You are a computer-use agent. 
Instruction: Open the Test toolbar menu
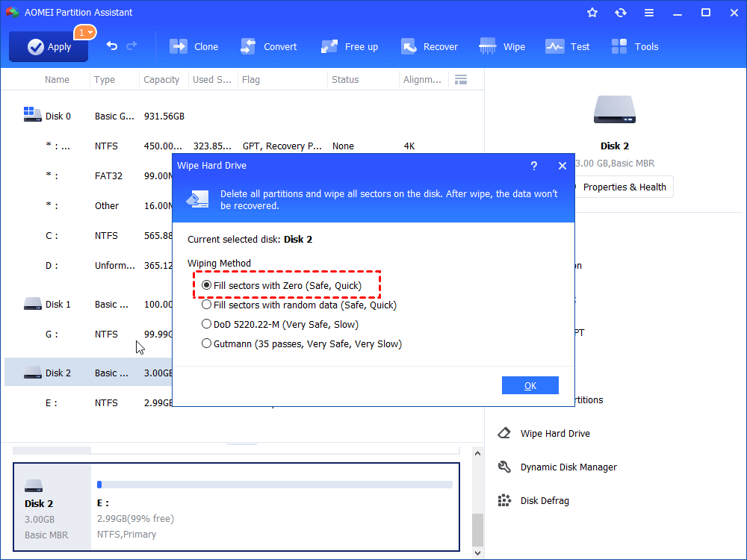[x=568, y=46]
